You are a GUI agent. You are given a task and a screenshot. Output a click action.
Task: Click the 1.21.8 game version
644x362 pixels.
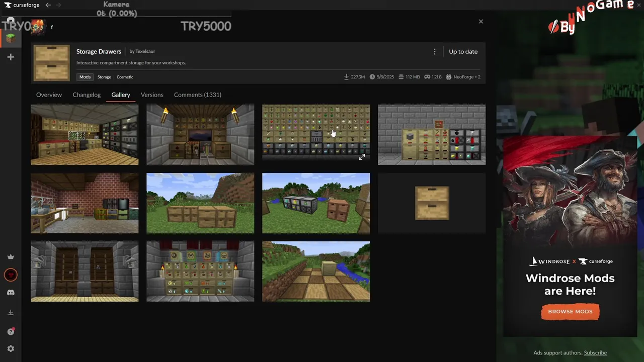(x=433, y=77)
